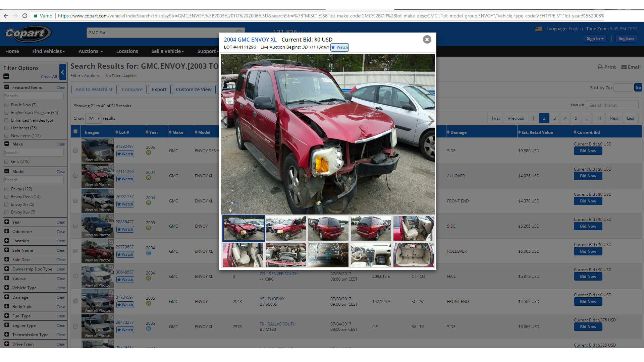644x362 pixels.
Task: Expand the Odometer filter section
Action: (6, 231)
